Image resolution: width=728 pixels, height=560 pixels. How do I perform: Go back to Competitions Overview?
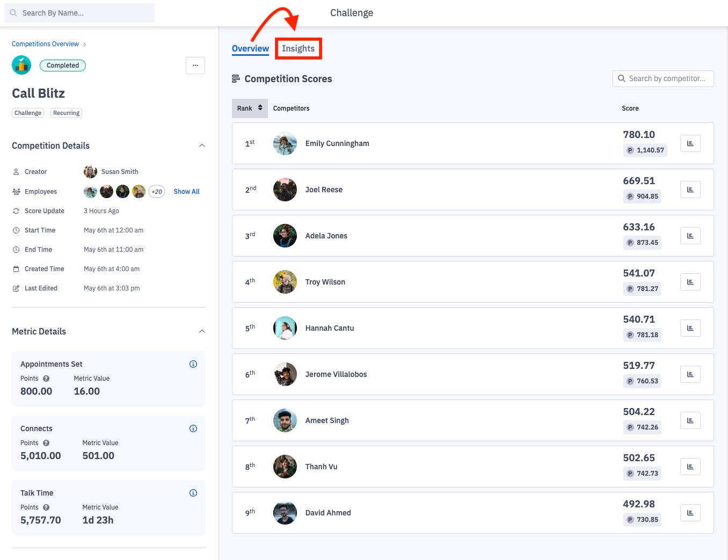point(45,44)
